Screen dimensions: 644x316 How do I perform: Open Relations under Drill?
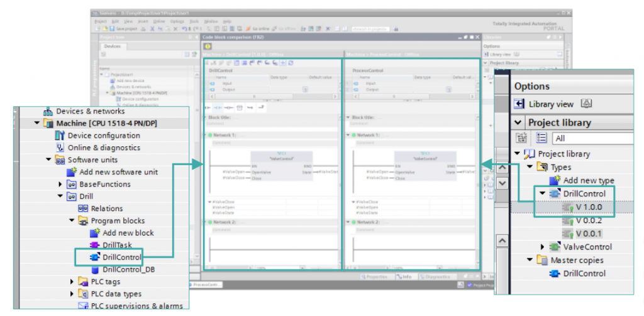tap(107, 209)
